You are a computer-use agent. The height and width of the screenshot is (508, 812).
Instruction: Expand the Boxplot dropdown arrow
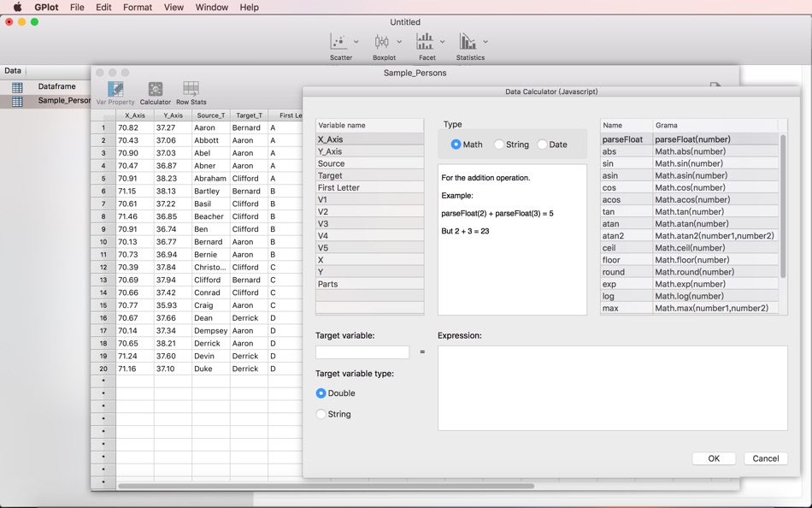pos(399,42)
